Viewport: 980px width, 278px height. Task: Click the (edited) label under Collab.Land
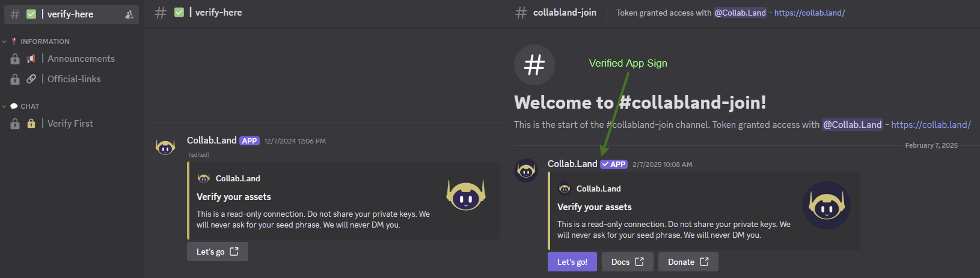click(x=199, y=155)
